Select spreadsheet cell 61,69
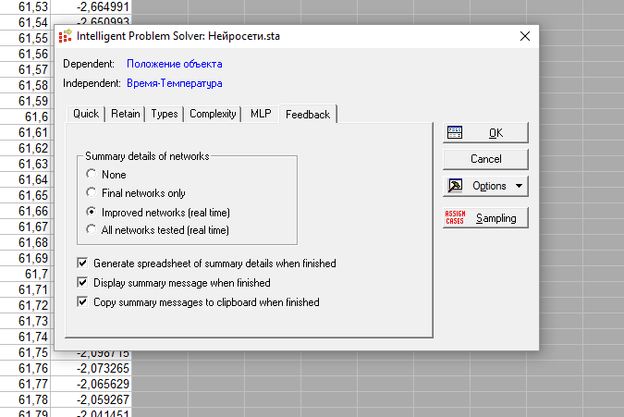 tap(25, 258)
